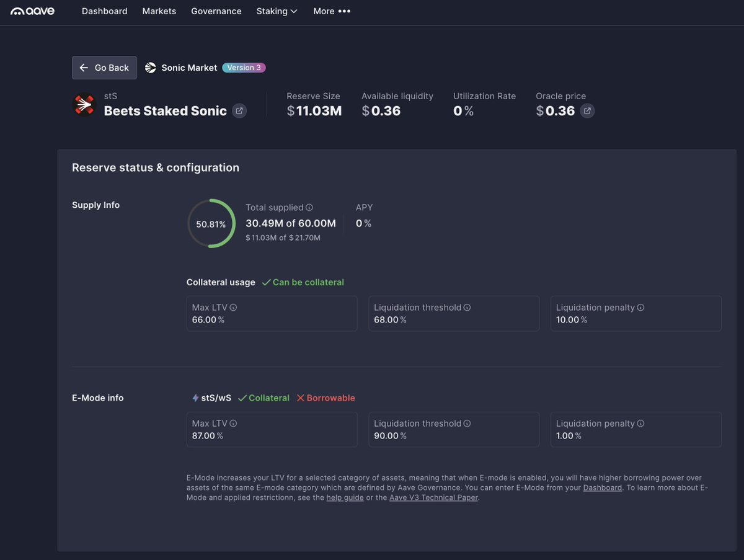Click the 30.49M of 60.00M text

(x=291, y=223)
